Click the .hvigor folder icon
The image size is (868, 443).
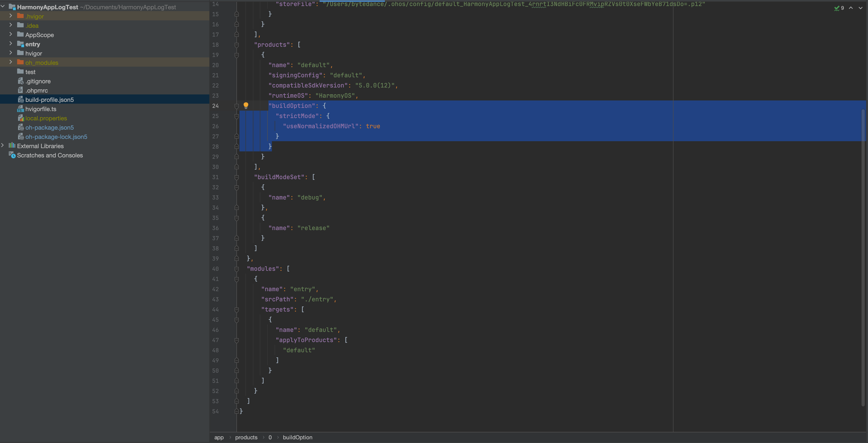(20, 16)
